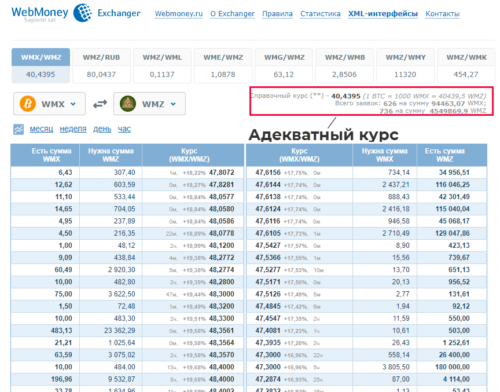Screen dimensions: 500x392
Task: Open the Webmoney.ru link
Action: pos(179,14)
